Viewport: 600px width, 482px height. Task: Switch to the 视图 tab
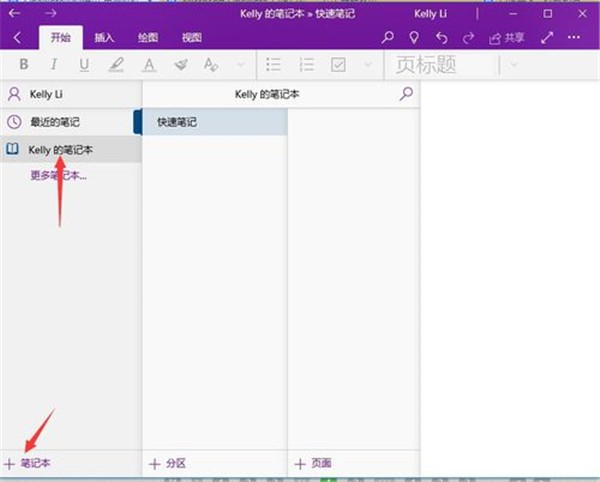point(191,37)
